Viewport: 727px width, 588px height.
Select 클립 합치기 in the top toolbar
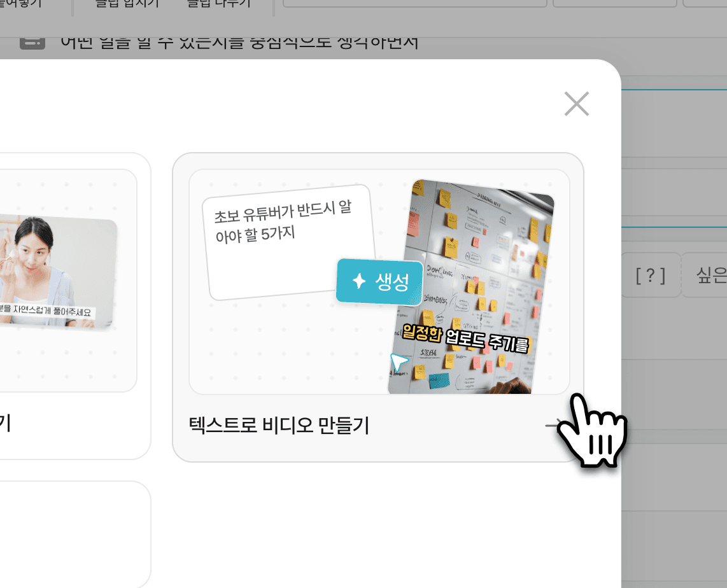127,4
